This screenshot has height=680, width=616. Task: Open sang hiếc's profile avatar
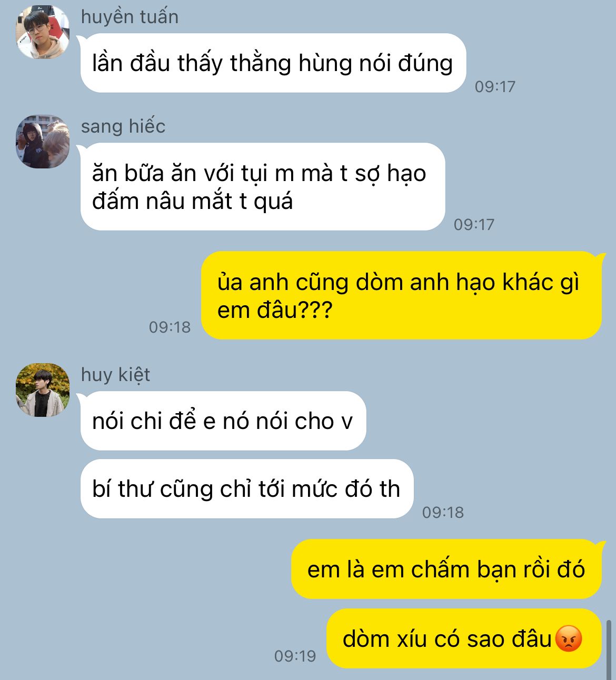(43, 142)
